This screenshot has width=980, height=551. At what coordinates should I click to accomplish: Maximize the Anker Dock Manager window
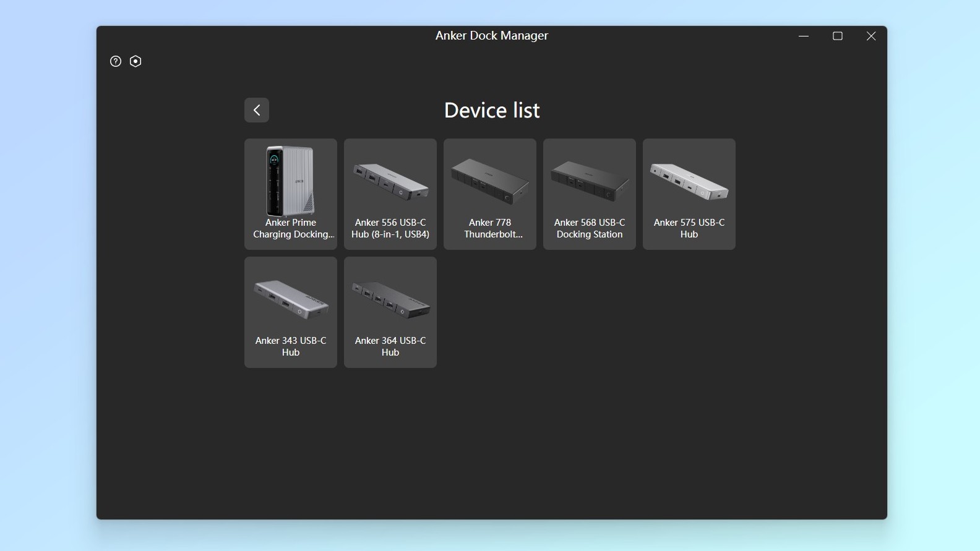click(838, 36)
